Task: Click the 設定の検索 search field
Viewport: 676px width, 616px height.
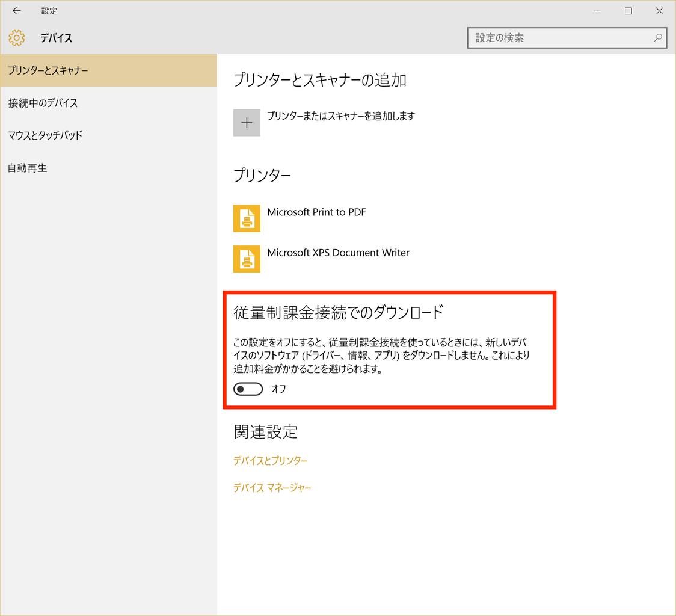Action: [x=567, y=38]
